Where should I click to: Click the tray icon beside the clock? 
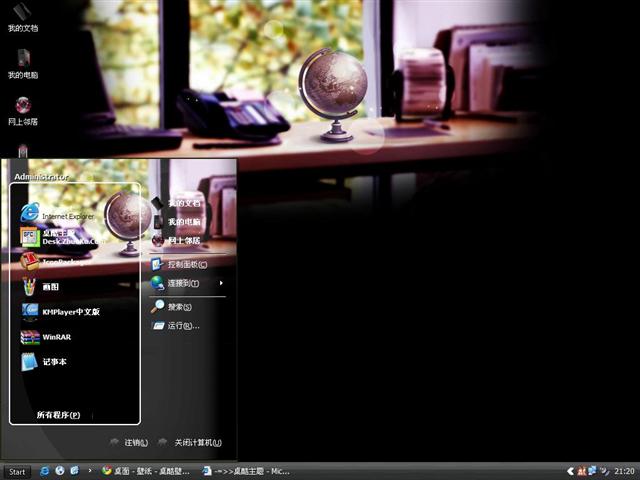click(604, 471)
